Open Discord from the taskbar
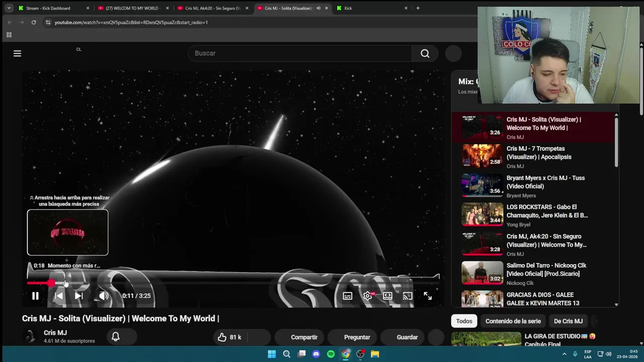 tap(316, 354)
